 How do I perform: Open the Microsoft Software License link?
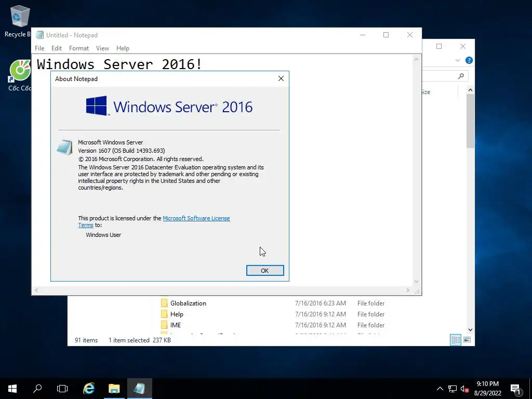[x=196, y=218]
